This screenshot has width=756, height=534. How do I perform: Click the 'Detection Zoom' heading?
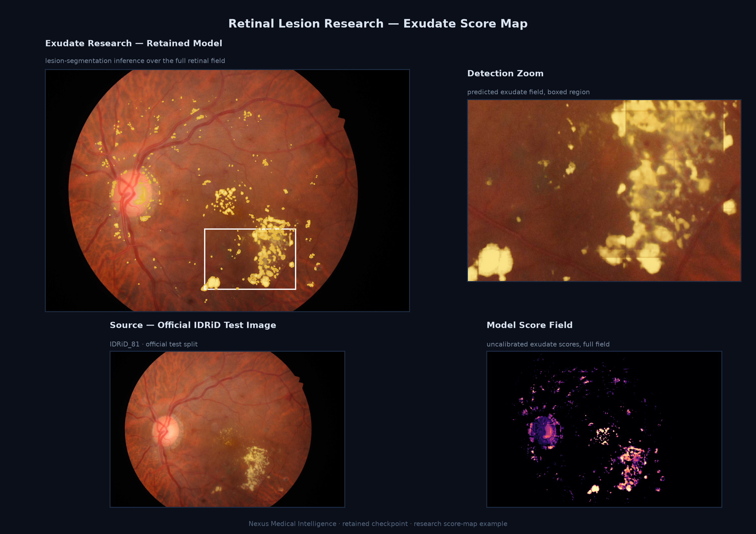point(506,74)
